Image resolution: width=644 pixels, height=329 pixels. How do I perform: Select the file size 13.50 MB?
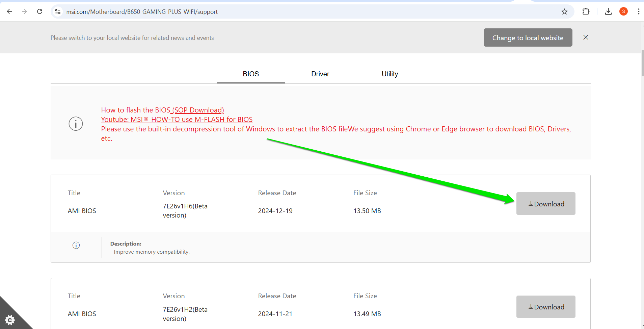pos(367,211)
